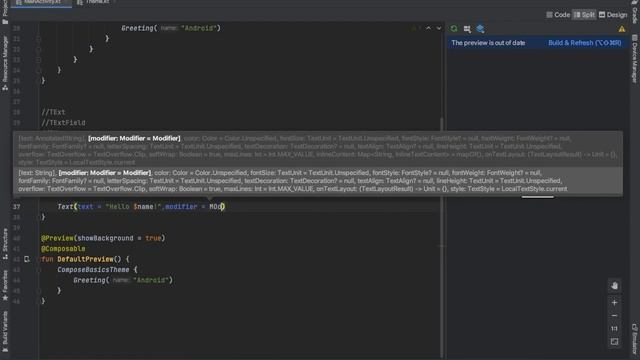Click the Build & Refresh link
Viewport: 640px width, 360px height.
pyautogui.click(x=584, y=43)
